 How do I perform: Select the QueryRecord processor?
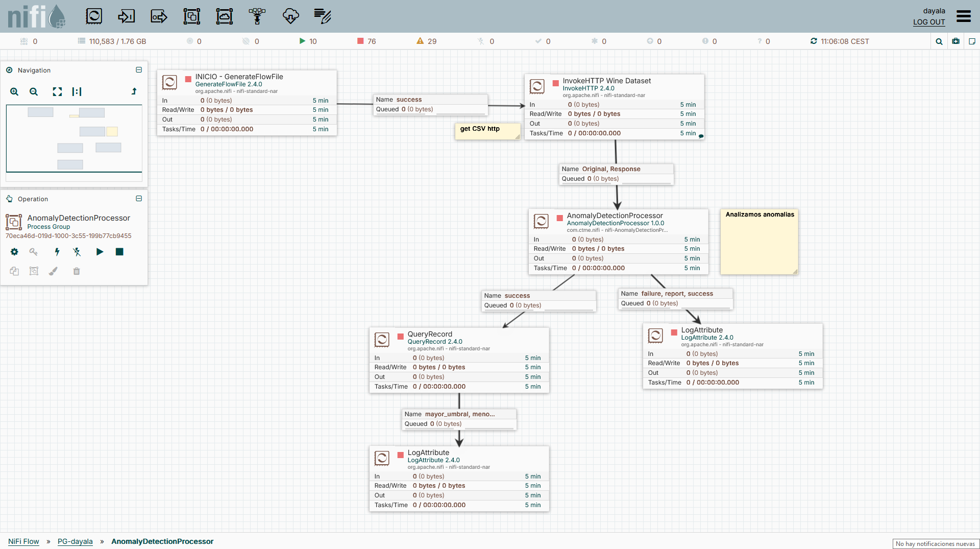coord(459,360)
